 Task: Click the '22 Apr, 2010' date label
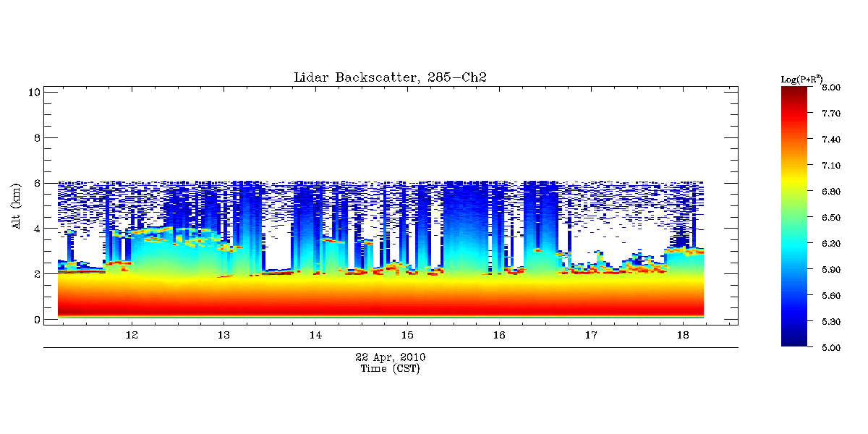click(x=390, y=357)
